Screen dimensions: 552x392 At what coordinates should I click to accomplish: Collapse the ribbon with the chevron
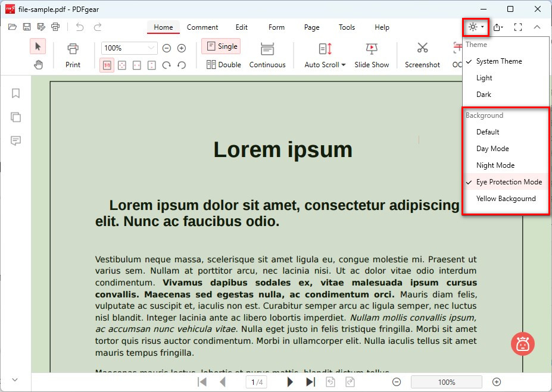pyautogui.click(x=537, y=27)
